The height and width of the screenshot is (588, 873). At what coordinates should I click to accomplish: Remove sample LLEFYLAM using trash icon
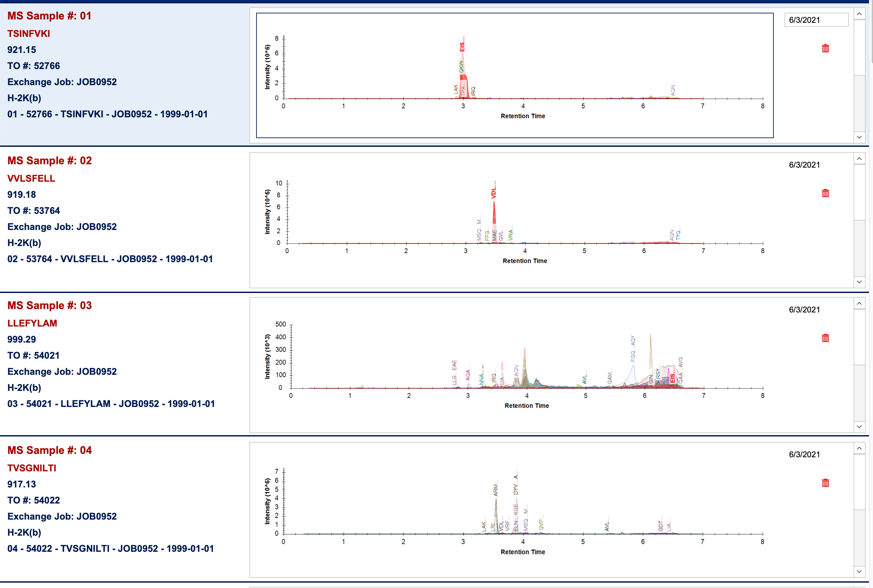pyautogui.click(x=825, y=338)
